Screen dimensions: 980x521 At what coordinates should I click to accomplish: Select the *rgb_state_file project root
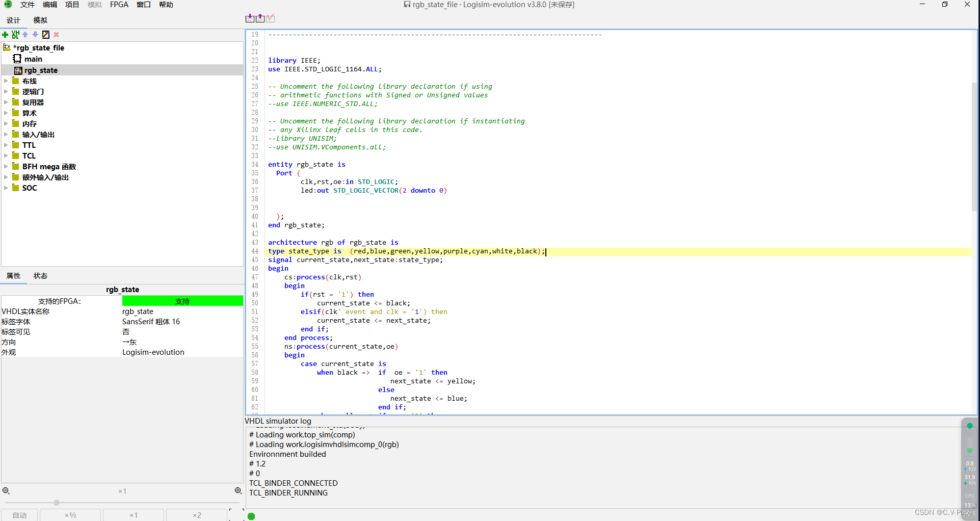(38, 48)
